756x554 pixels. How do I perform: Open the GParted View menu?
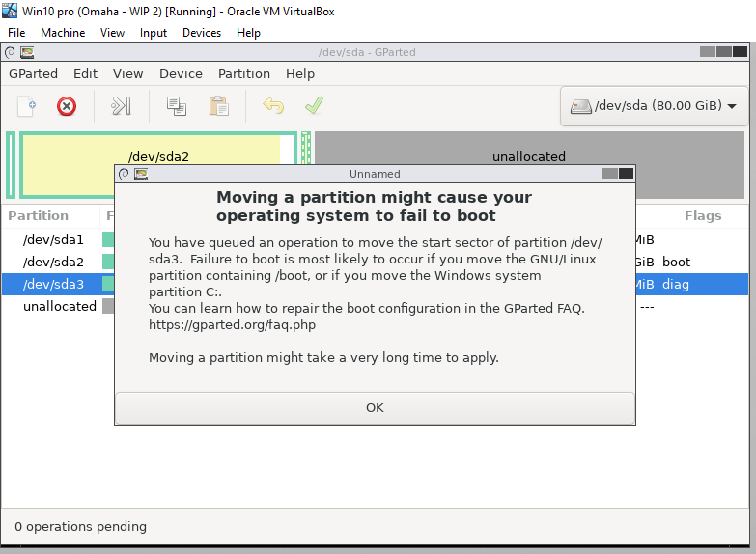coord(127,73)
